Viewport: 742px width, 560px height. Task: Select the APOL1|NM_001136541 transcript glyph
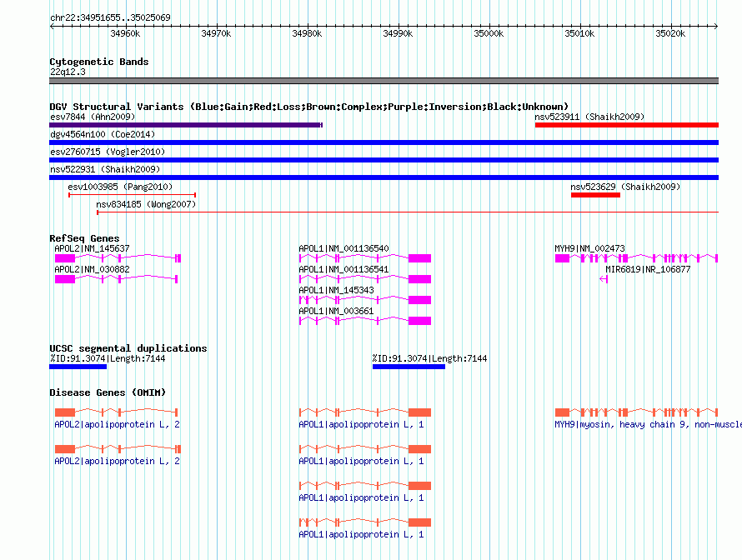(x=365, y=279)
